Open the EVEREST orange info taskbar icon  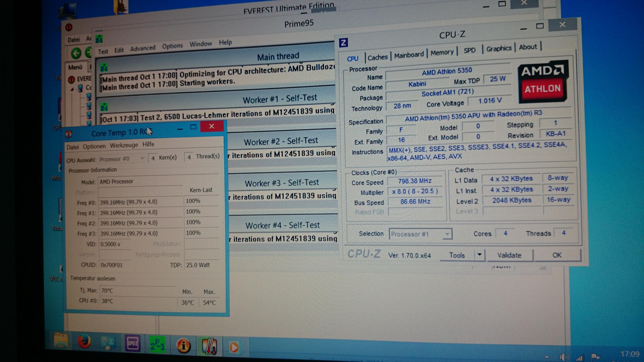(184, 346)
